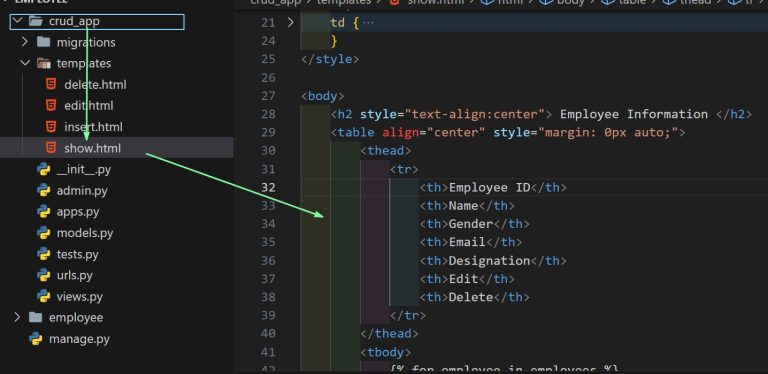Expand the migrations folder chevron

click(x=25, y=42)
